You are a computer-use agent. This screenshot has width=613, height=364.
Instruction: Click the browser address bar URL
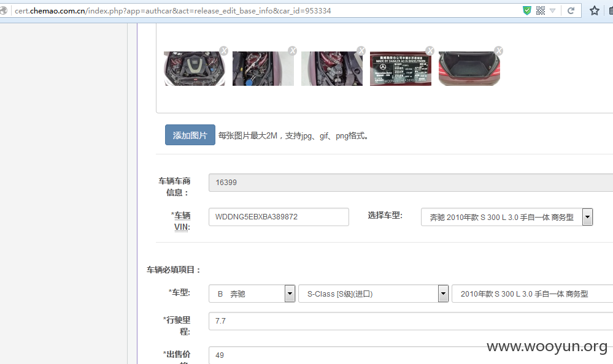tap(173, 11)
